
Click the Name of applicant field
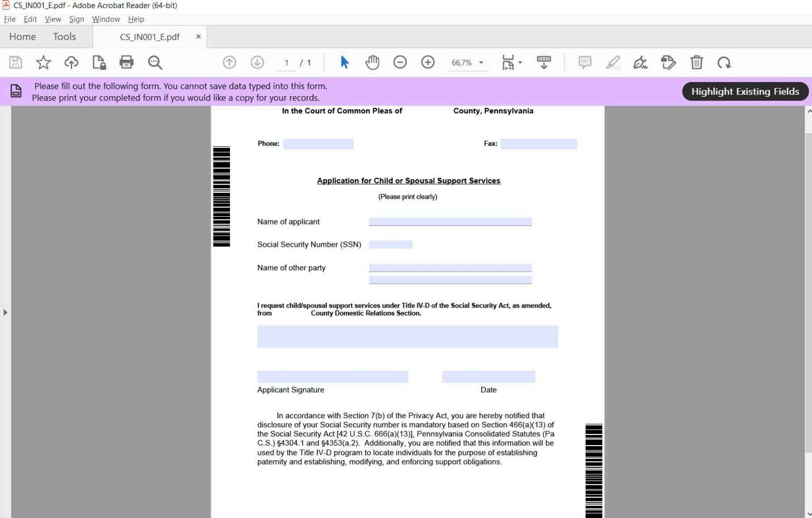450,221
